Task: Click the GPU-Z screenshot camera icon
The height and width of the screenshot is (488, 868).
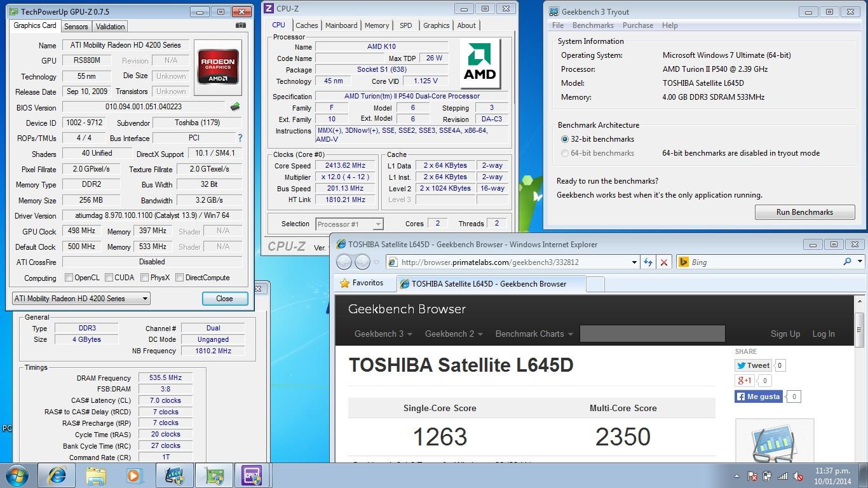Action: (240, 26)
